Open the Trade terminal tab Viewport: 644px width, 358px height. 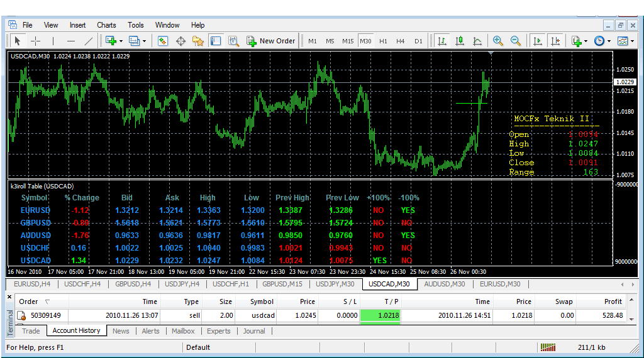coord(31,331)
